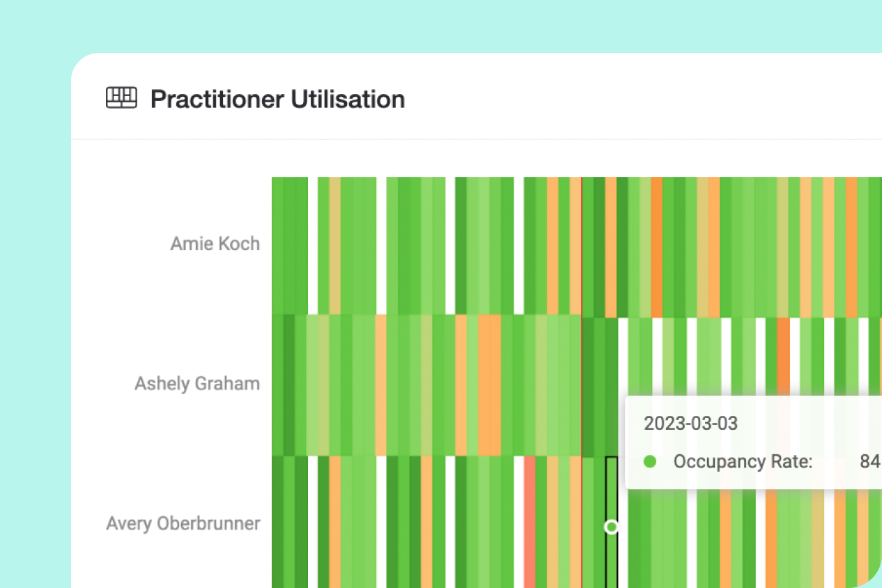
Task: Click the salmon-red cell in Avery Oberbrunner's row
Action: point(529,523)
